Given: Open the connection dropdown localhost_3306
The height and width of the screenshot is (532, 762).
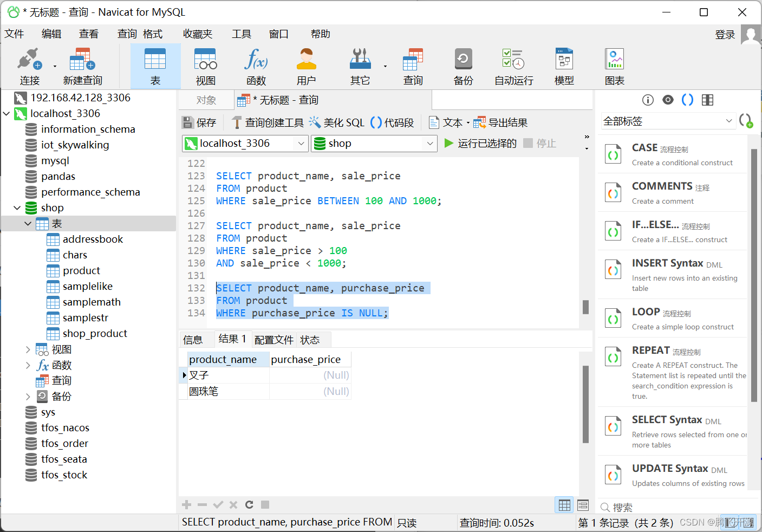Looking at the screenshot, I should tap(245, 144).
